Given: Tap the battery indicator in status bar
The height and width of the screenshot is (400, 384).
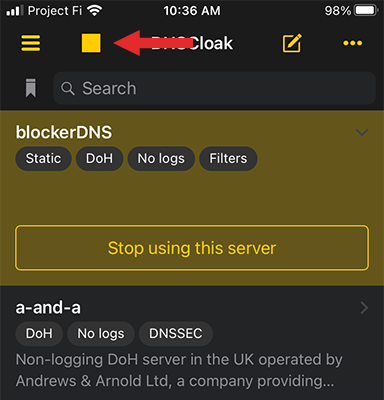Looking at the screenshot, I should tap(366, 11).
